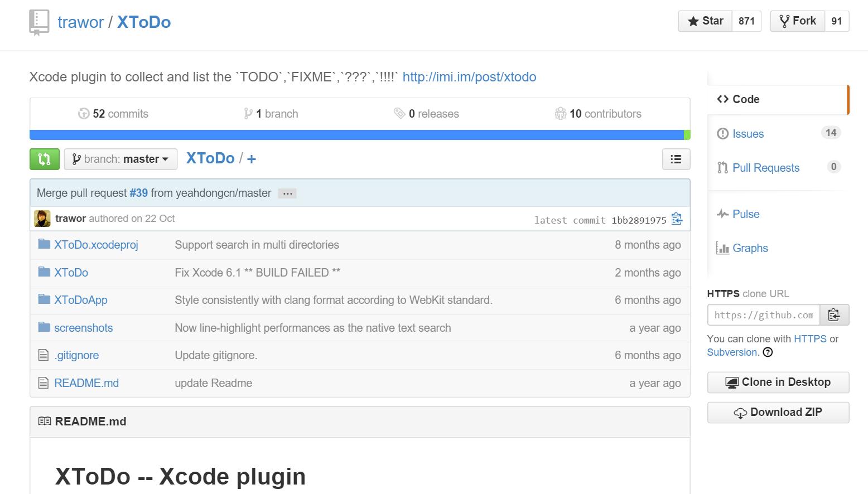Click the green compare branches icon button
Viewport: 868px width, 494px height.
44,159
